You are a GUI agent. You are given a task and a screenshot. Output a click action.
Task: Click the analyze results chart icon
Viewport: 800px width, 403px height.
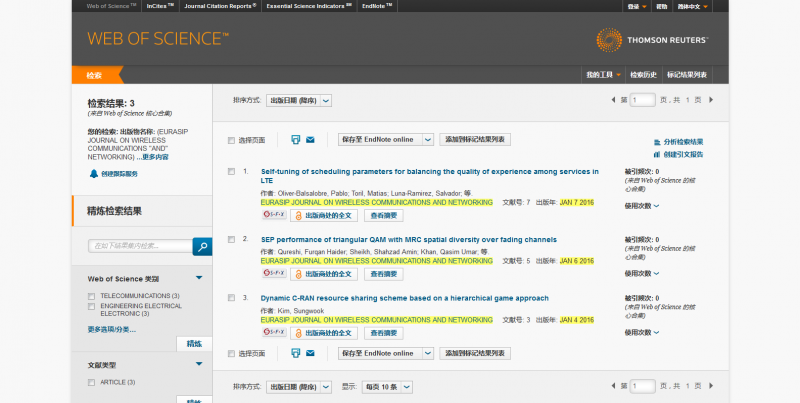[657, 142]
